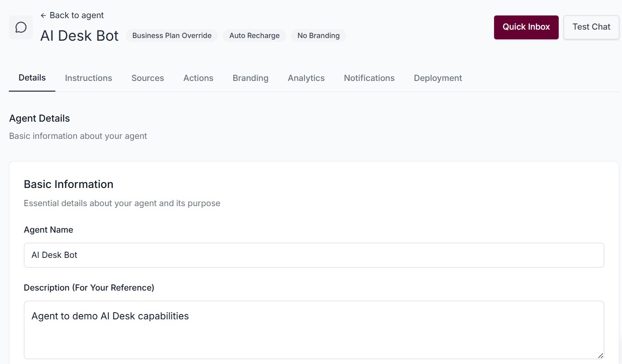Screen dimensions: 622x364
Task: Click the Description text area
Action: coord(314,327)
